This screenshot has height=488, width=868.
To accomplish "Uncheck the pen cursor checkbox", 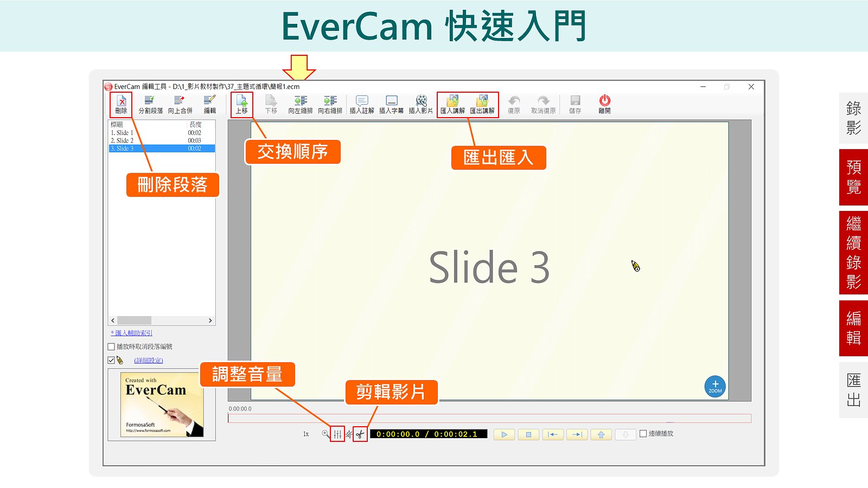I will pos(111,361).
